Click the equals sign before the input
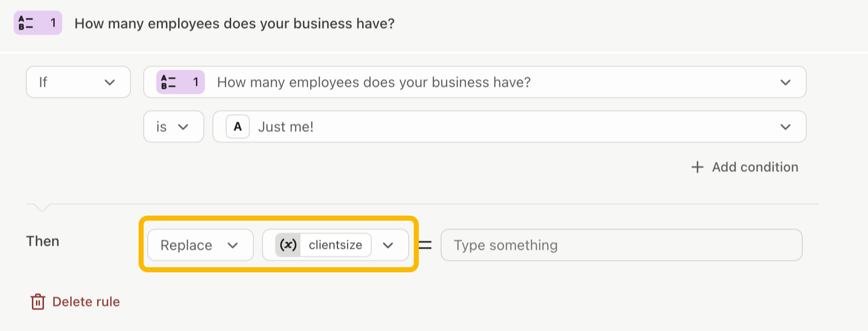The width and height of the screenshot is (868, 331). [425, 245]
